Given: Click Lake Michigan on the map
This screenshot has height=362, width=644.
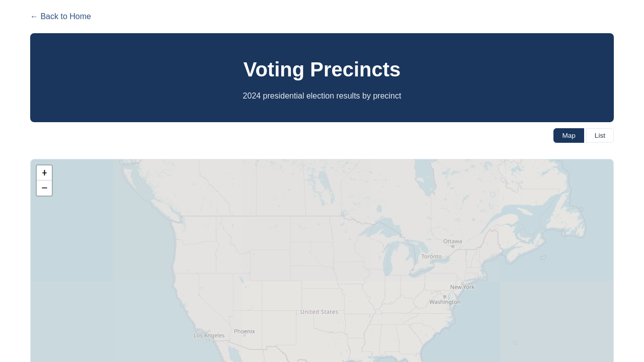Looking at the screenshot, I should point(387,260).
